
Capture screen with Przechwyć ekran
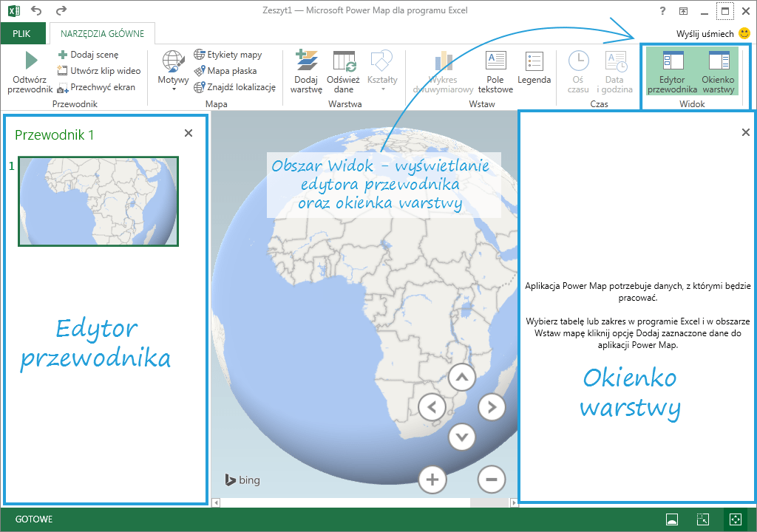coord(95,87)
